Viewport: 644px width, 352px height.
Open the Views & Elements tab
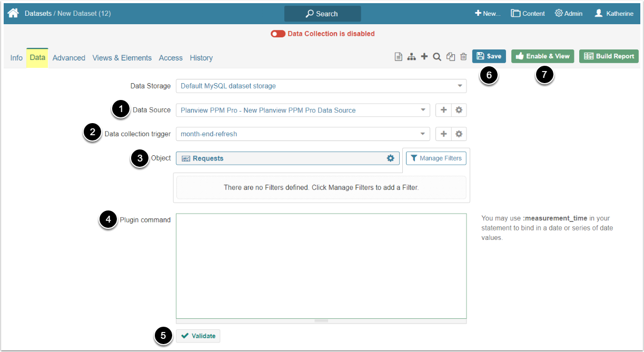click(x=122, y=58)
